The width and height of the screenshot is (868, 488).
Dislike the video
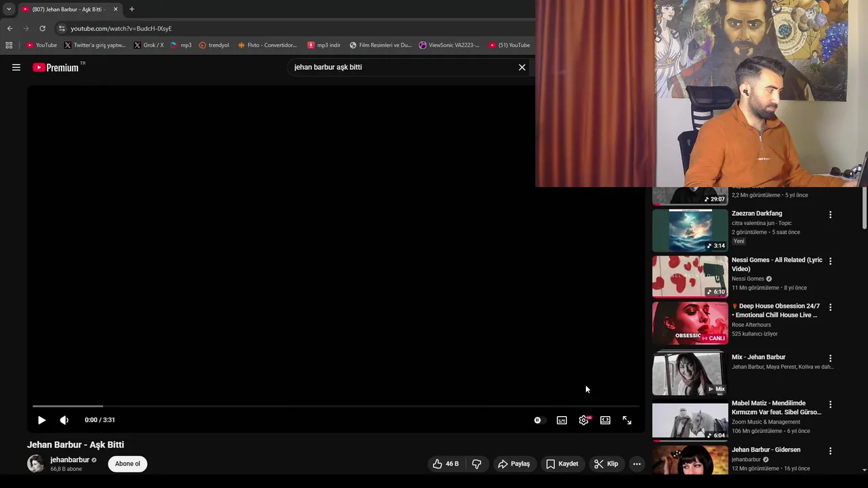pos(477,464)
